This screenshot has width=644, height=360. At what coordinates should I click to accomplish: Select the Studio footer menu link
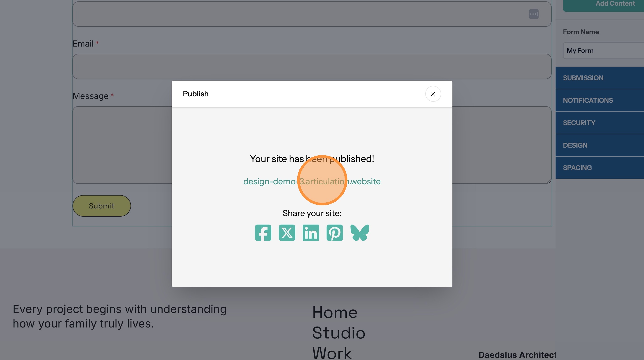(x=338, y=333)
